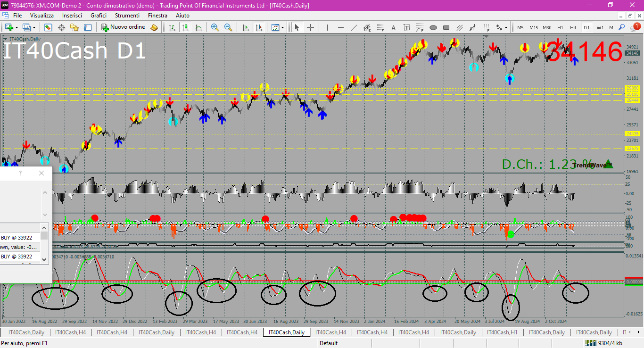Select the Andrews pitchfork tool

click(x=473, y=27)
